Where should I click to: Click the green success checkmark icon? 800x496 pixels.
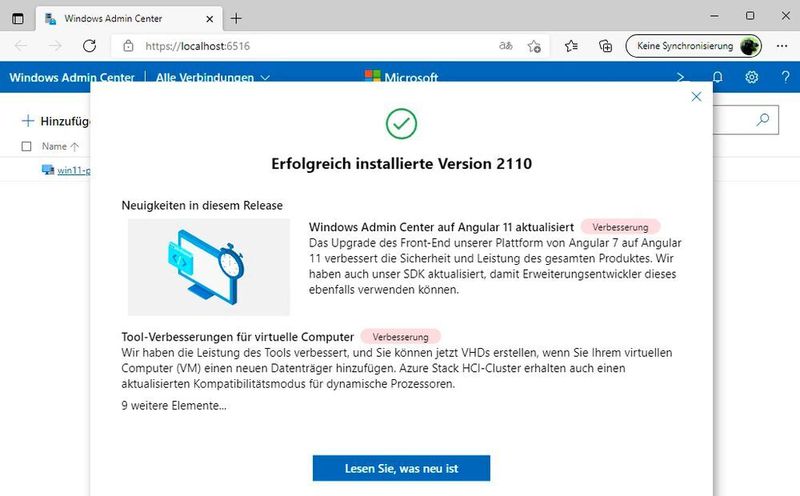pyautogui.click(x=401, y=123)
